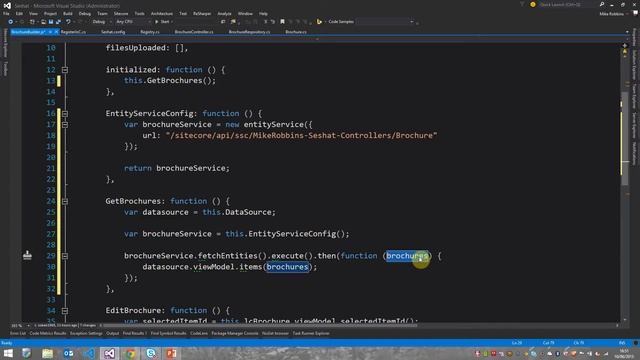Open the Package Manager Console tab
The height and width of the screenshot is (360, 640).
click(x=235, y=333)
